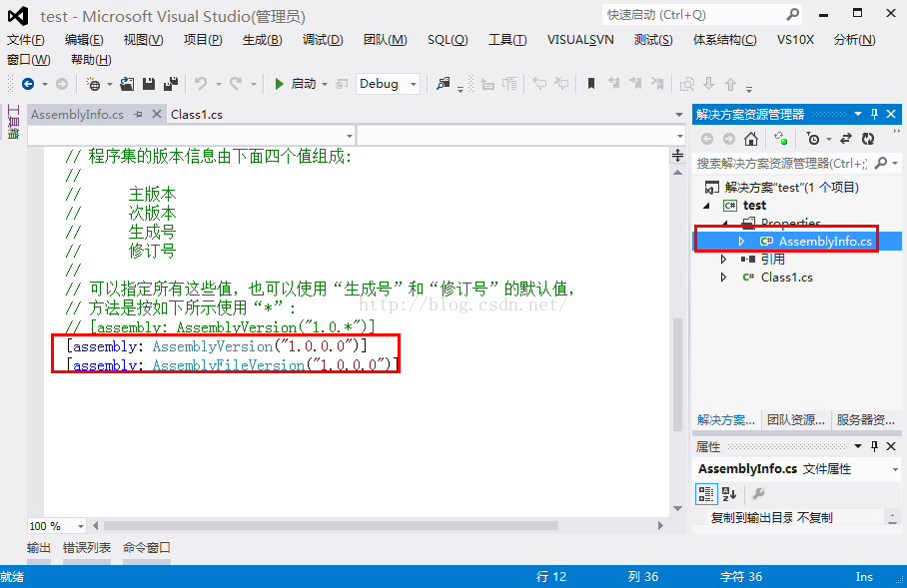Click the Solution Explorer search magnifier icon
The width and height of the screenshot is (907, 588).
(x=881, y=163)
